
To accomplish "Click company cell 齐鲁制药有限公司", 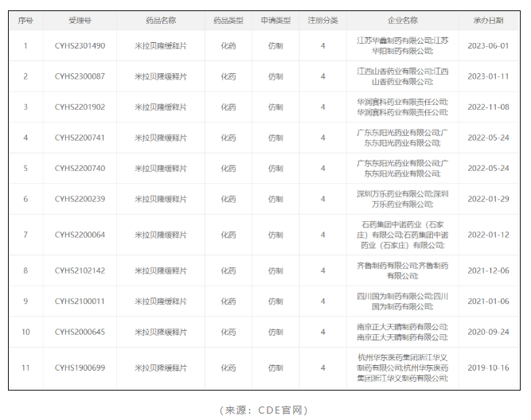I will tap(403, 270).
